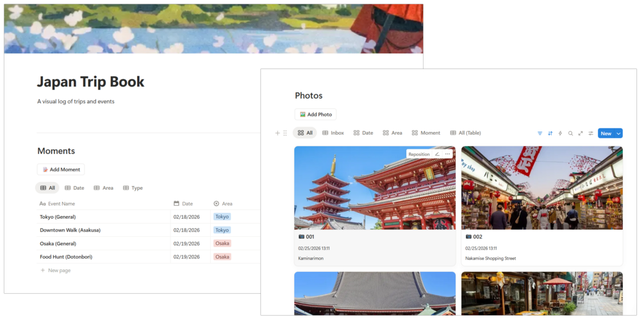Click the Moments database title

point(56,151)
